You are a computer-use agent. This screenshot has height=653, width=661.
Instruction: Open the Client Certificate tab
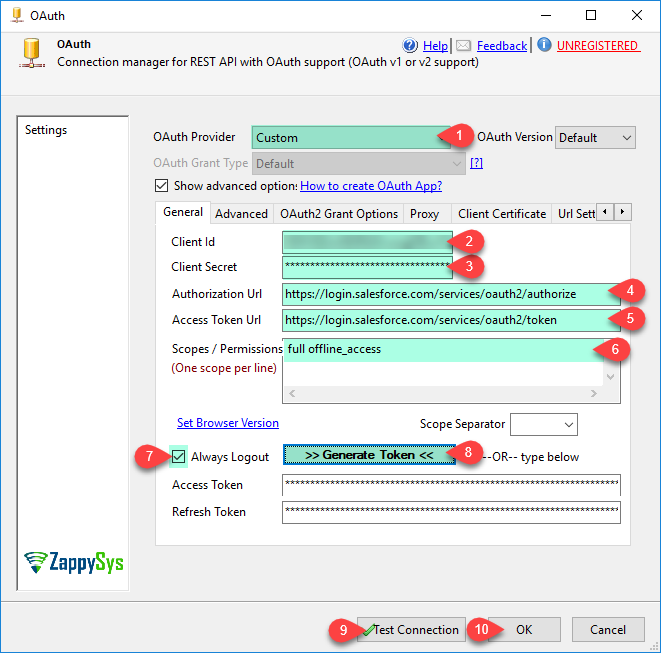[502, 214]
